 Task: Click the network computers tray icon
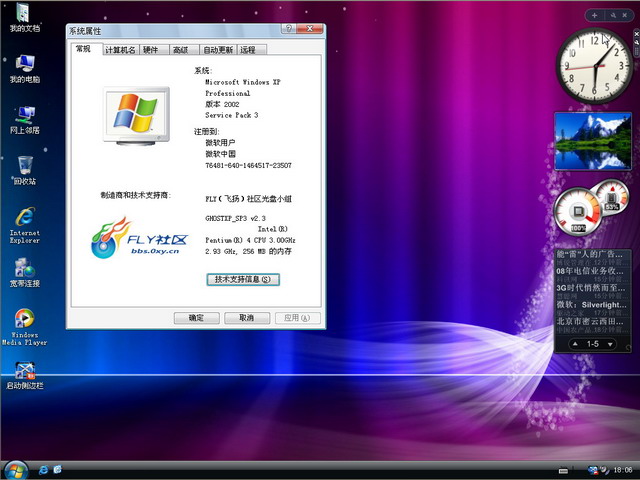point(593,470)
